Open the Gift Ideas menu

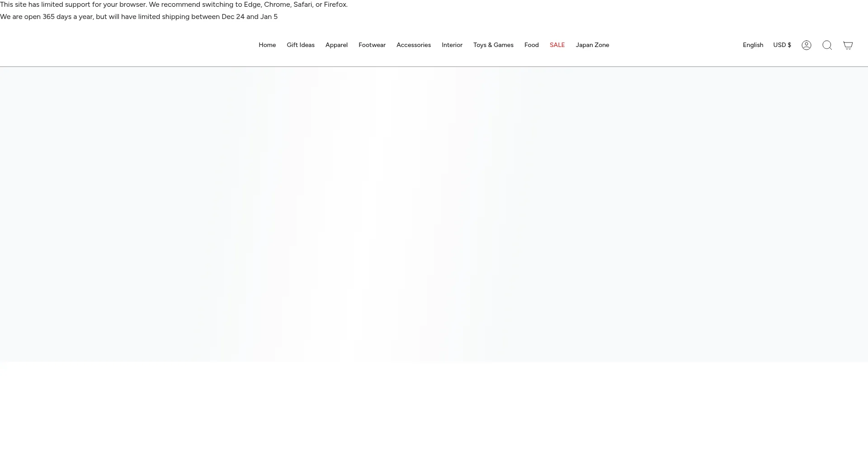coord(300,45)
